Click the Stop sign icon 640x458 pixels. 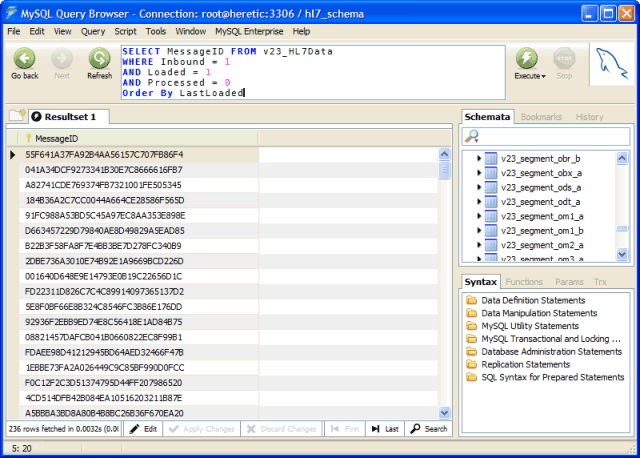coord(564,58)
